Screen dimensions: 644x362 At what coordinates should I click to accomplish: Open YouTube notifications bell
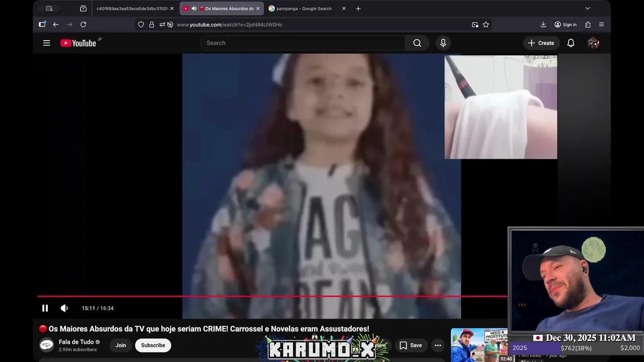point(571,43)
